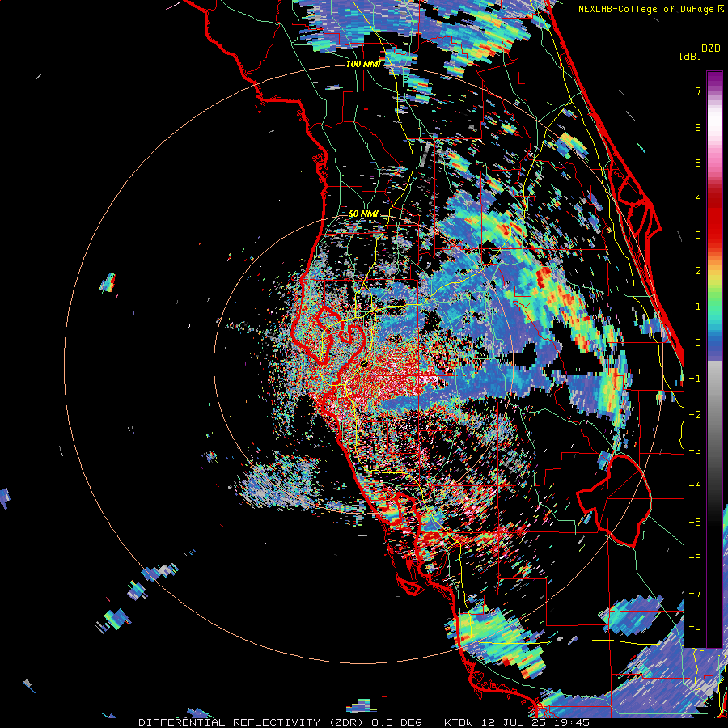
Task: Click the -3 value on ZDR scale
Action: point(695,451)
